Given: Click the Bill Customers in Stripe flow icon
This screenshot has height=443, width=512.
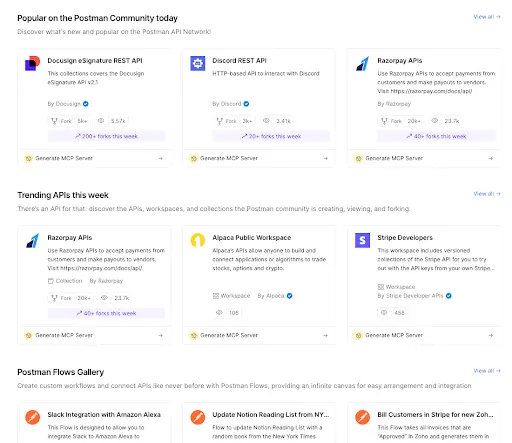Looking at the screenshot, I should [x=363, y=417].
